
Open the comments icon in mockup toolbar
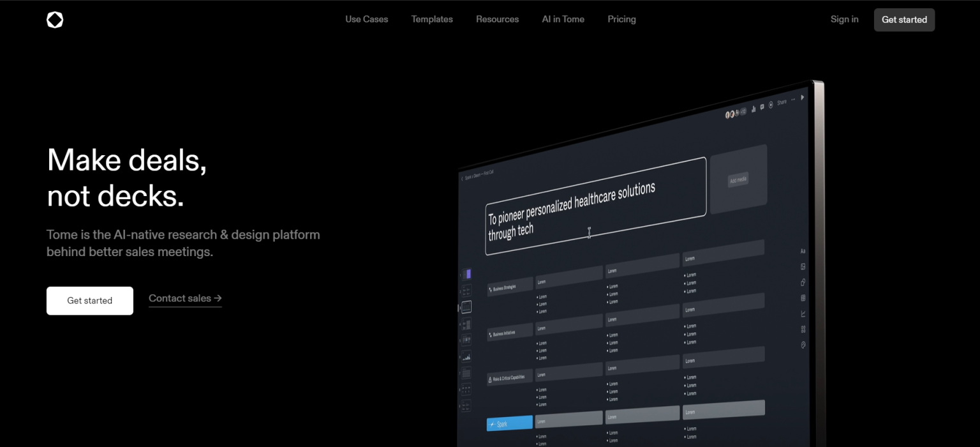point(762,107)
